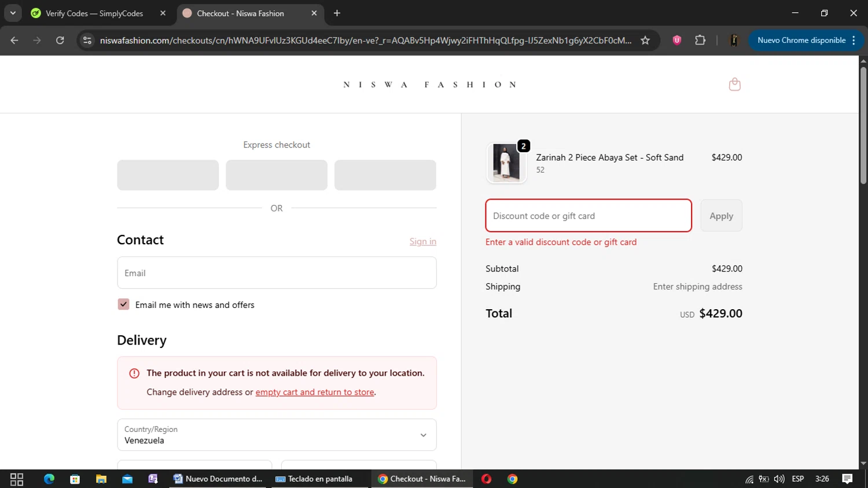Image resolution: width=868 pixels, height=488 pixels.
Task: Open the red shield extension icon
Action: click(676, 41)
